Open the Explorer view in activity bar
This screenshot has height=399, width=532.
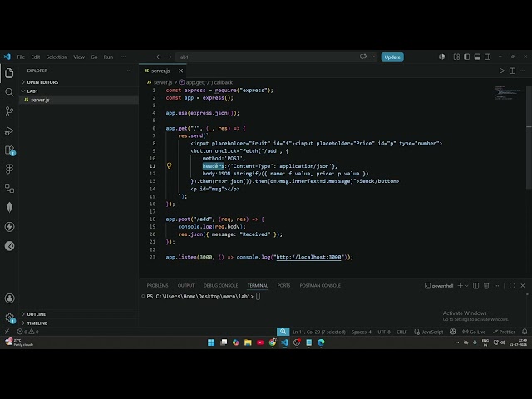point(9,73)
